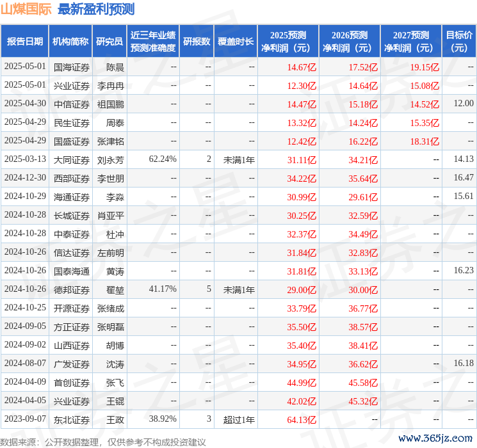
Task: Select the 报告日期 column header
Action: point(24,42)
